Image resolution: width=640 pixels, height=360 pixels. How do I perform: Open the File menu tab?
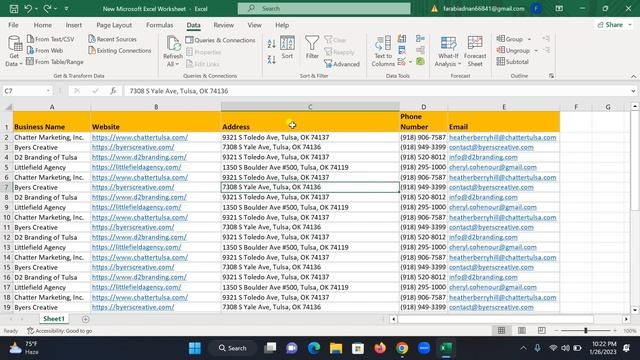(13, 25)
